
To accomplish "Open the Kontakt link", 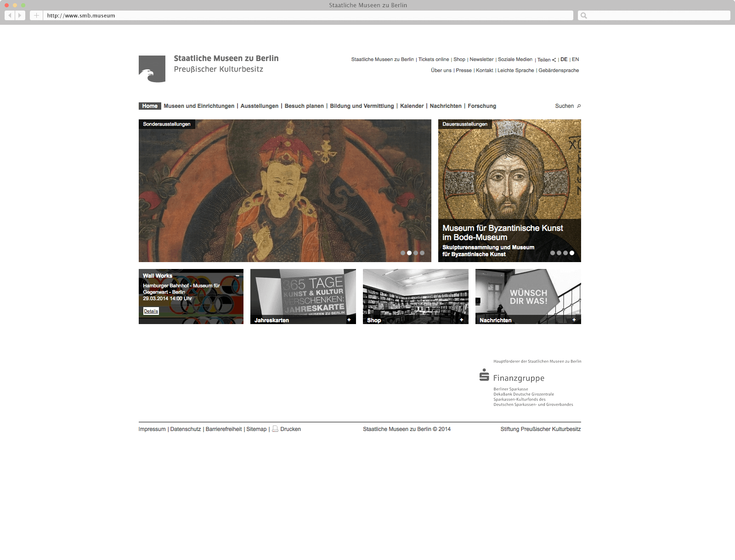I will coord(485,71).
